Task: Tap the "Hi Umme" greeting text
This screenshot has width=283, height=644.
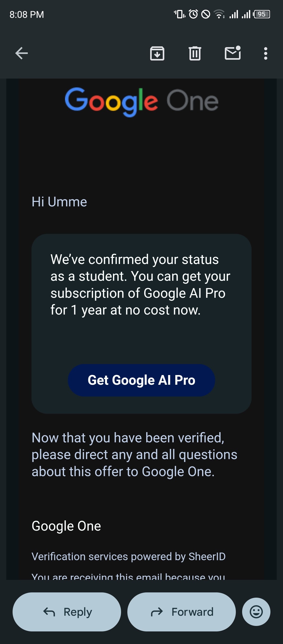Action: click(x=59, y=202)
